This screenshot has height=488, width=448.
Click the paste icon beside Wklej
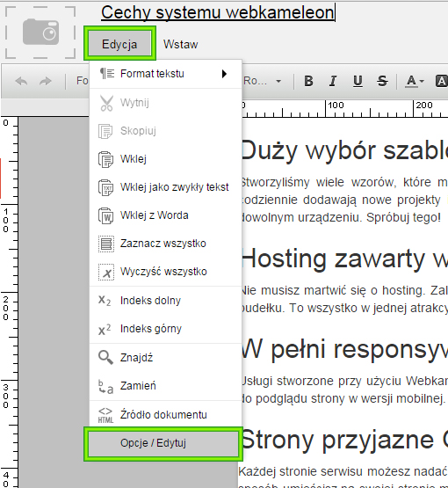[105, 159]
